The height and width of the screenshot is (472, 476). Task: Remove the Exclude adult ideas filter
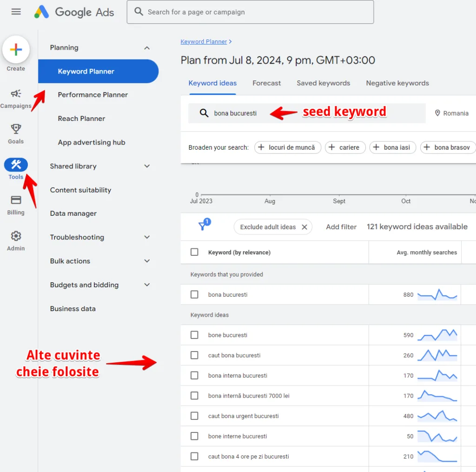[304, 227]
